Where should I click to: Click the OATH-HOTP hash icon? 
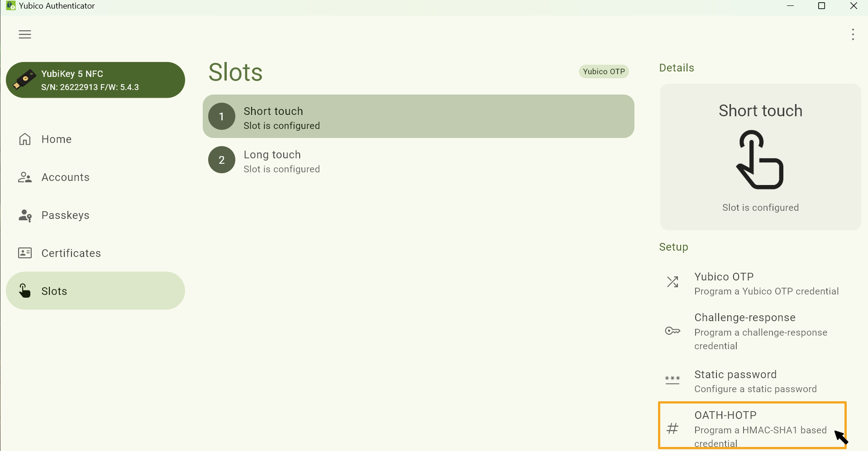coord(672,428)
